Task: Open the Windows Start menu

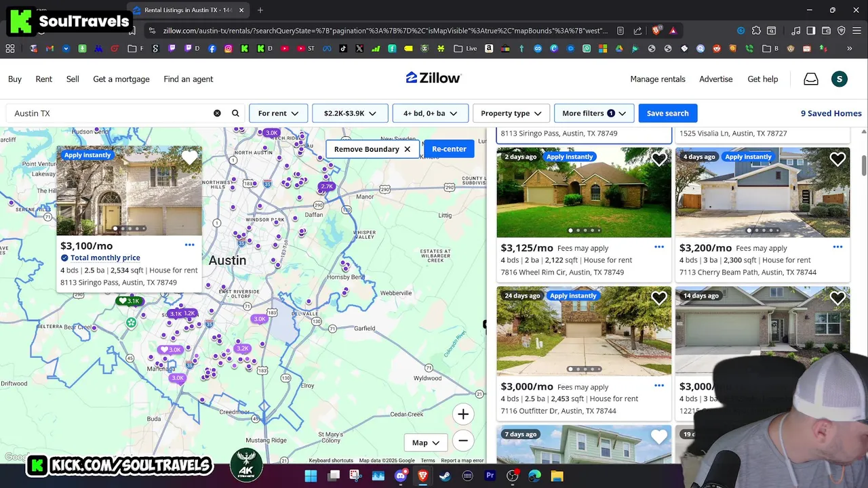Action: click(x=311, y=476)
